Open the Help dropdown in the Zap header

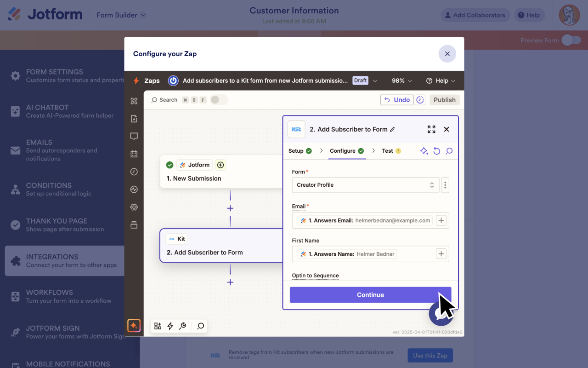pos(441,80)
